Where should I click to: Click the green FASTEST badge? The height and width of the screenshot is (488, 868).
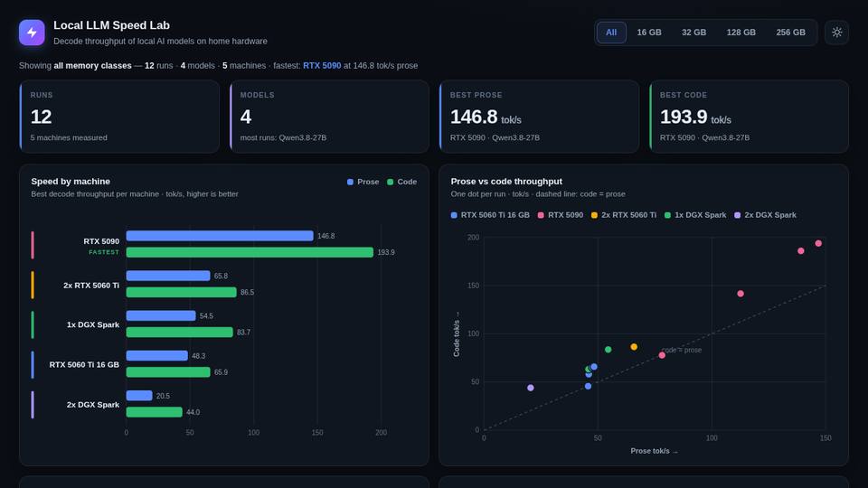pos(104,252)
